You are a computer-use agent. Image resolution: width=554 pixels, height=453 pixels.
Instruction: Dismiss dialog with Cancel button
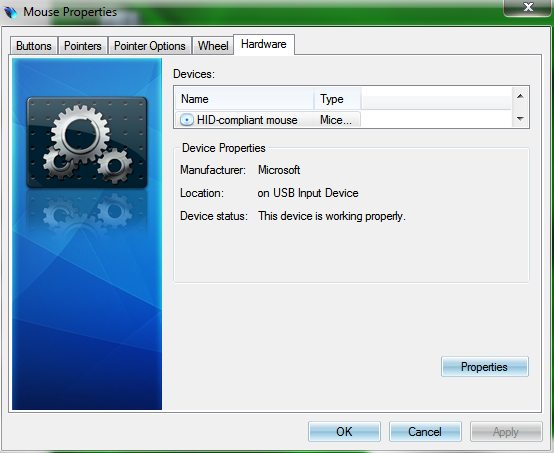point(425,431)
